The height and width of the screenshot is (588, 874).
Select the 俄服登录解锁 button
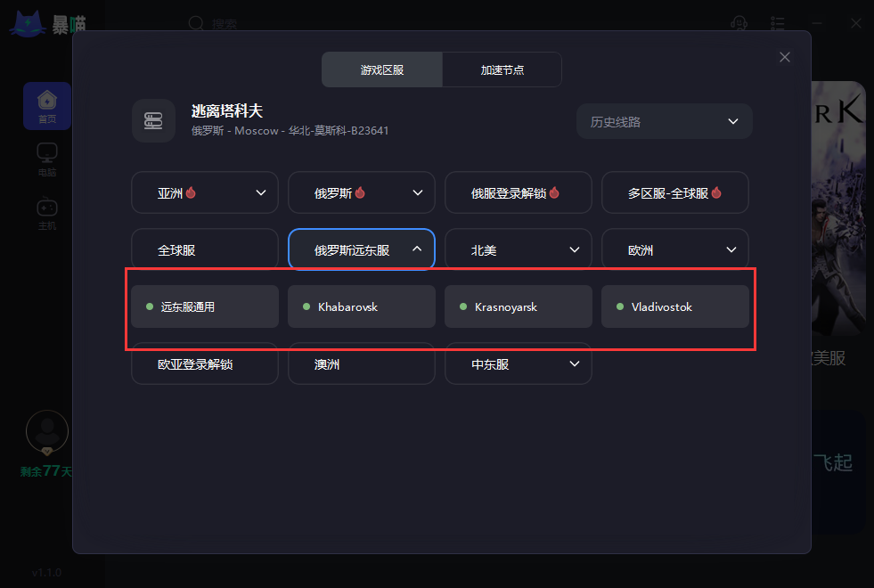(518, 192)
